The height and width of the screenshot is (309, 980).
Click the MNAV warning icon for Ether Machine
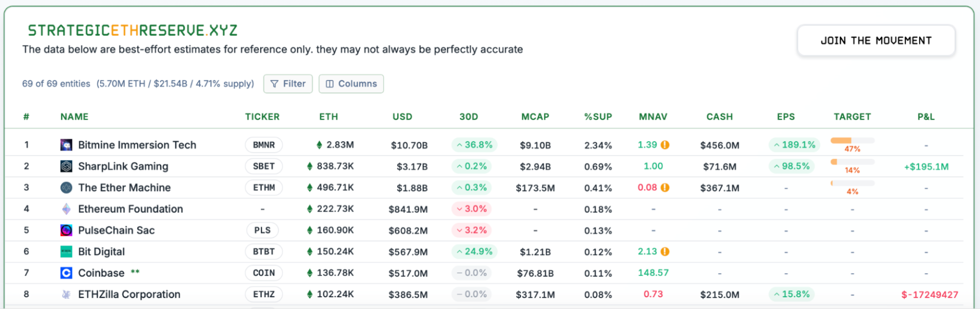click(x=665, y=188)
